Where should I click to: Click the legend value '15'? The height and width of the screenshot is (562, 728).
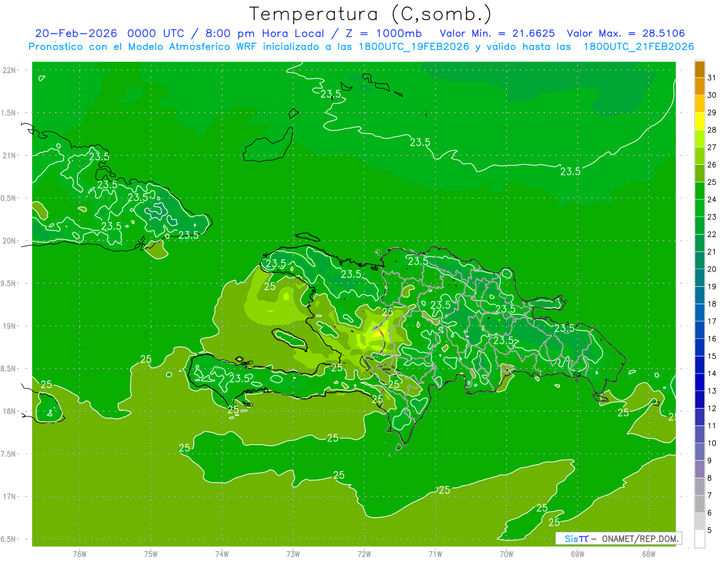[x=712, y=356]
